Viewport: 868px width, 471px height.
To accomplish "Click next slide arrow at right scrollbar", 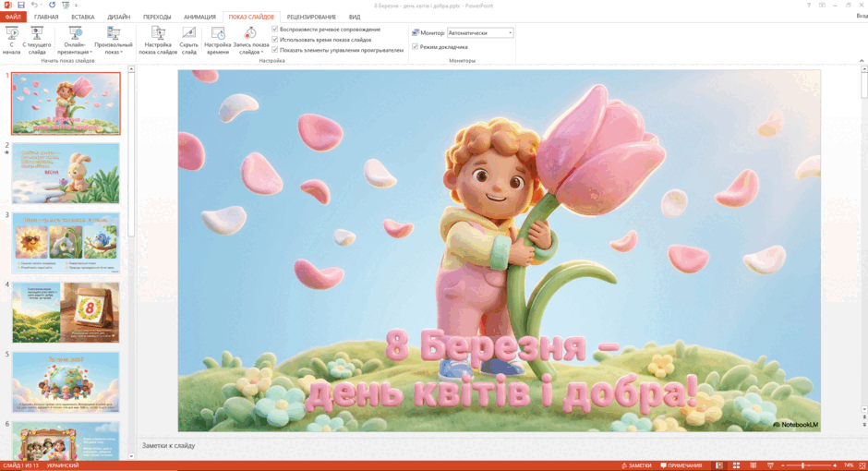I will (864, 425).
